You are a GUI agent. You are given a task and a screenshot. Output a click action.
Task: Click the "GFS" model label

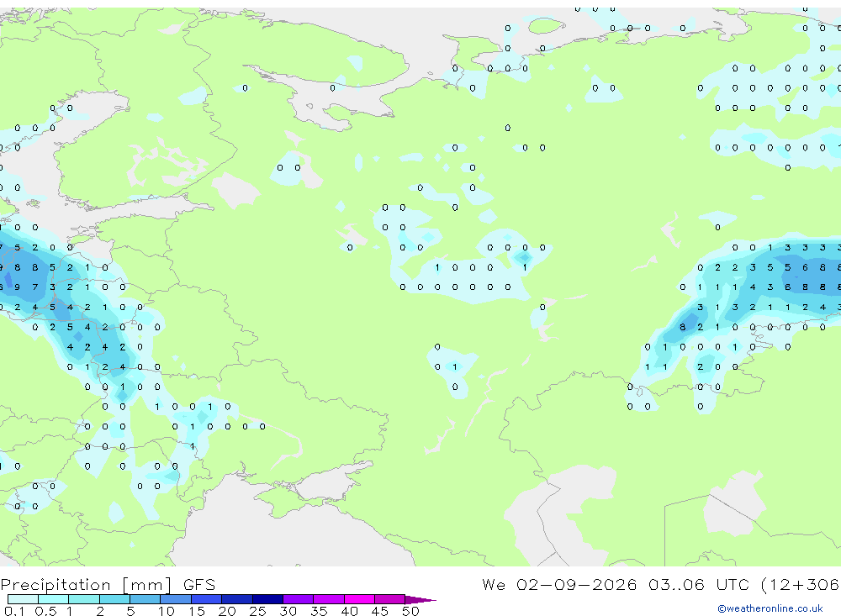199,585
